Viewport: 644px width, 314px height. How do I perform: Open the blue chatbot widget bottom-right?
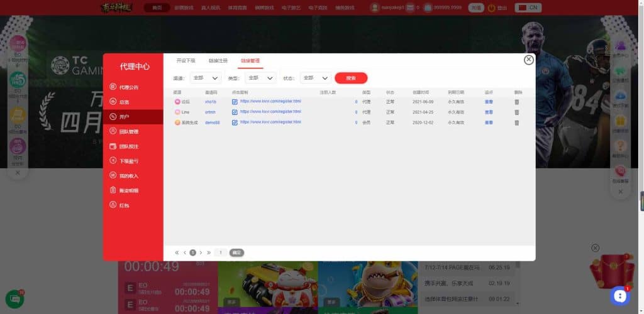pyautogui.click(x=619, y=296)
